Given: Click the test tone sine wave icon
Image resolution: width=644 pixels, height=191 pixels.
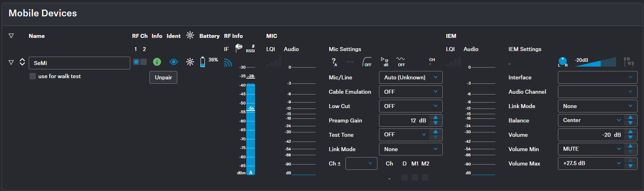Looking at the screenshot, I should 401,61.
